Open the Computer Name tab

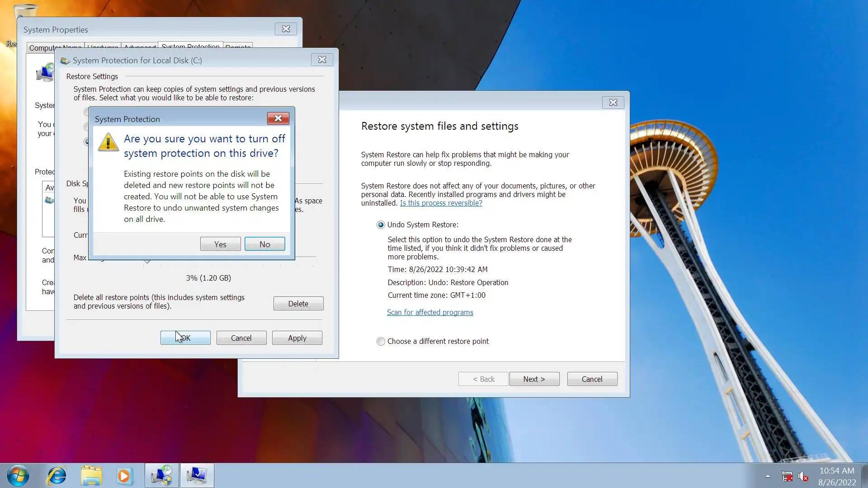[x=42, y=48]
